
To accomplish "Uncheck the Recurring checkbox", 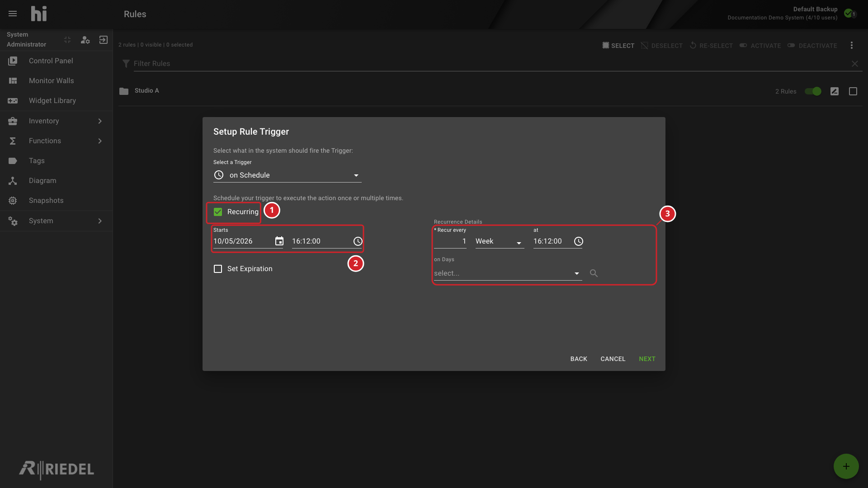I will point(218,212).
